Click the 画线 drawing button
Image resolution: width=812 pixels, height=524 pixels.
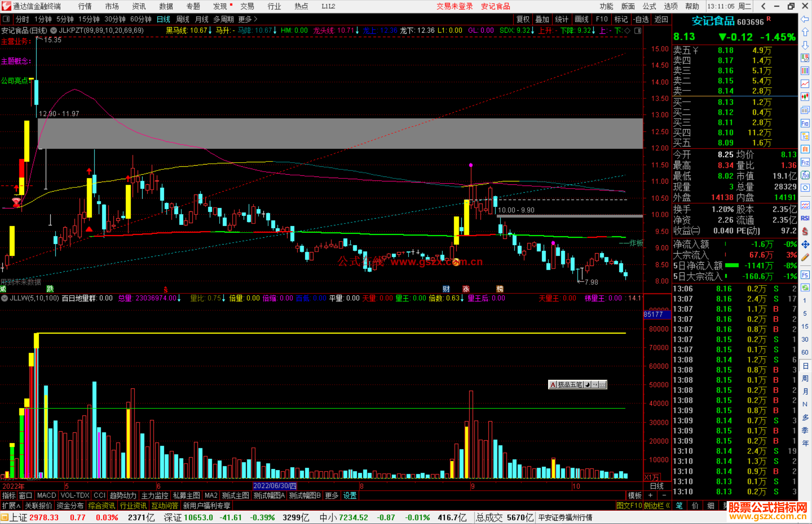[x=581, y=19]
